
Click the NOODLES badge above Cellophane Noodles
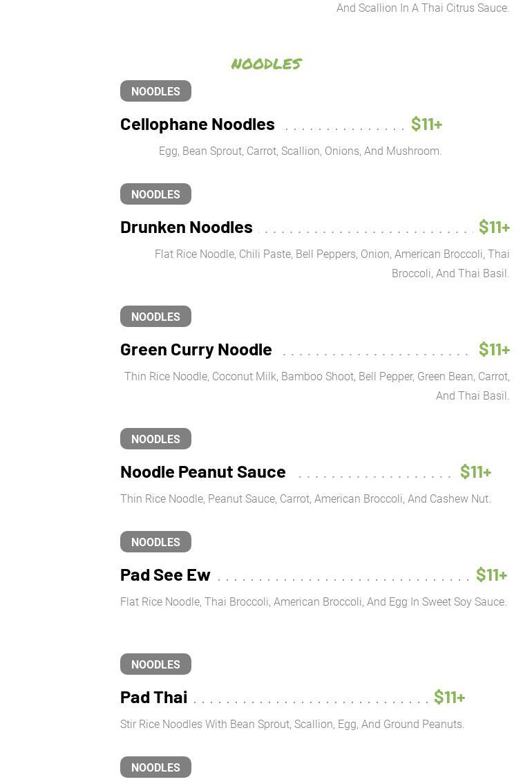coord(155,91)
